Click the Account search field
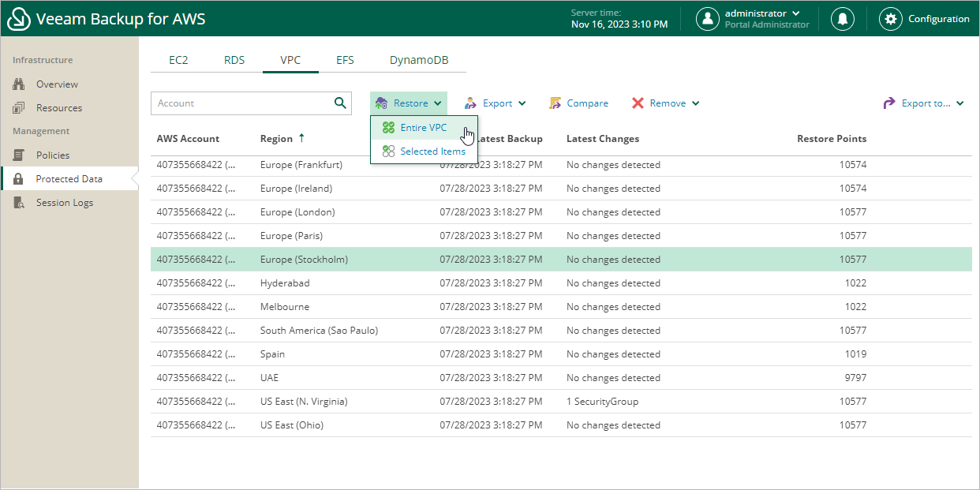The image size is (980, 490). click(241, 103)
